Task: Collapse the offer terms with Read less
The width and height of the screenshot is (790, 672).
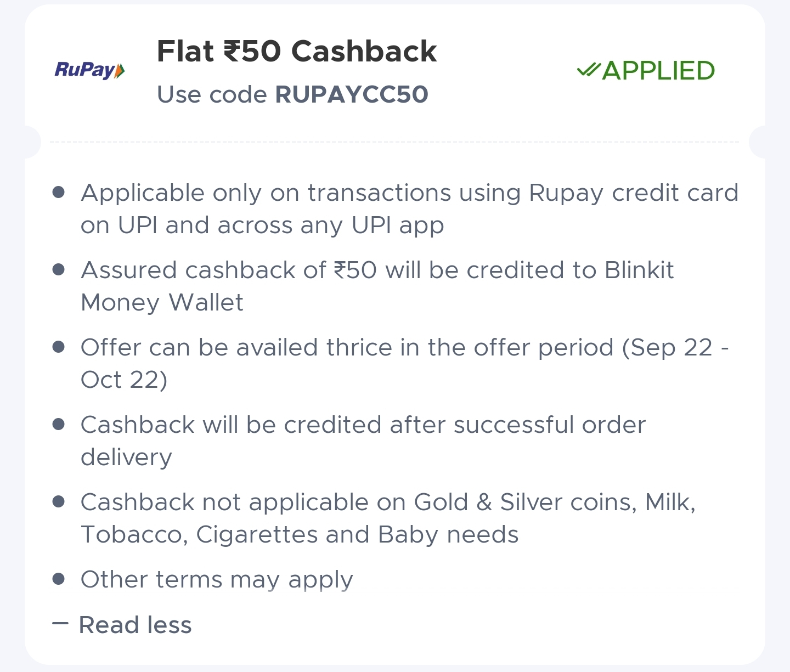Action: click(x=135, y=625)
